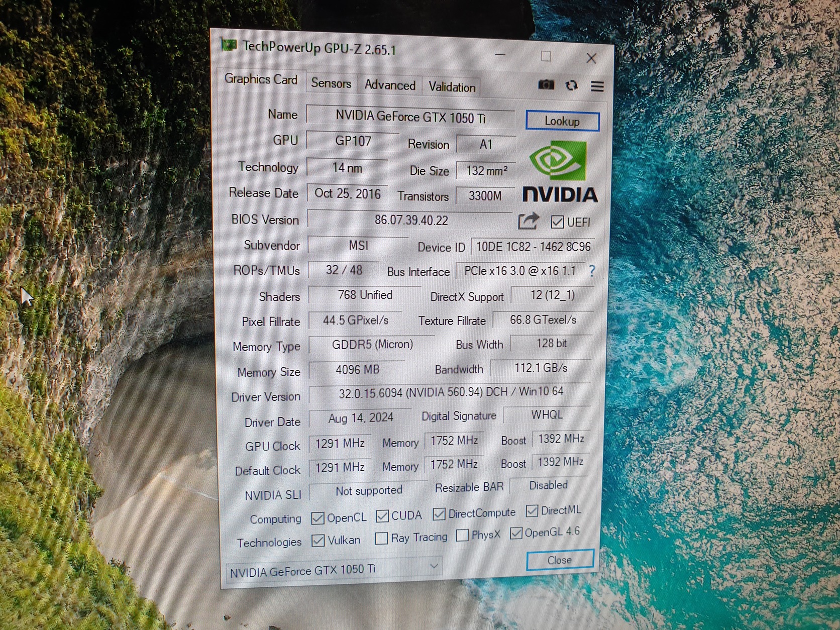This screenshot has width=840, height=630.
Task: Click the BIOS Version field 86.07.39.40.22
Action: (410, 220)
